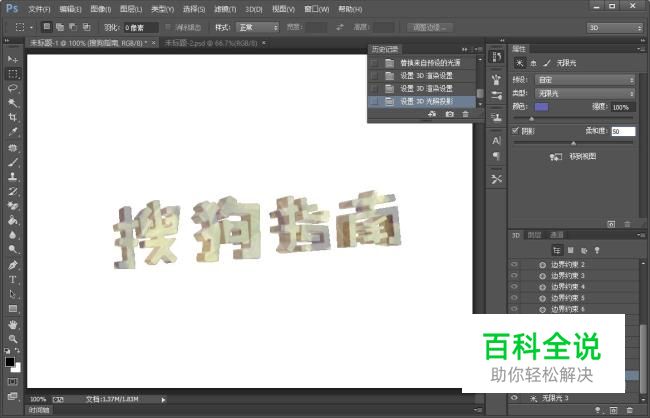Select the Hand tool
The width and height of the screenshot is (650, 418).
pyautogui.click(x=13, y=325)
